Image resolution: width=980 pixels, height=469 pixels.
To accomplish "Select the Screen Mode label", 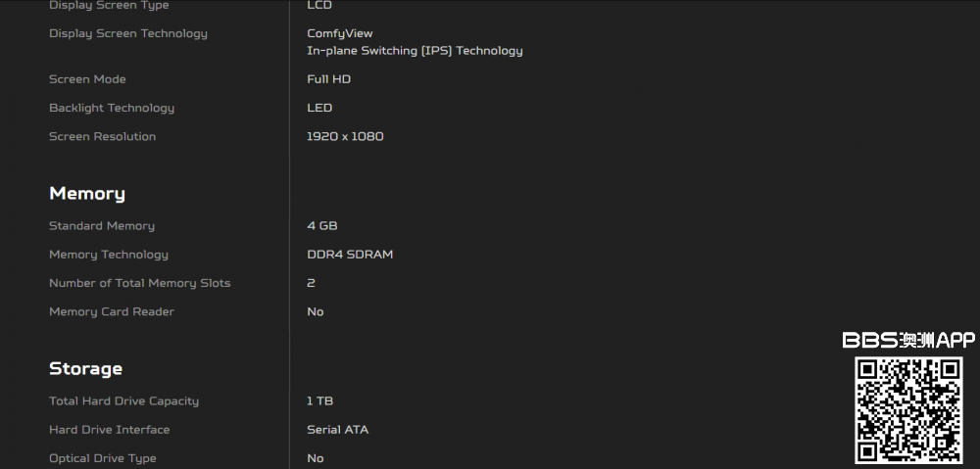I will pos(87,79).
